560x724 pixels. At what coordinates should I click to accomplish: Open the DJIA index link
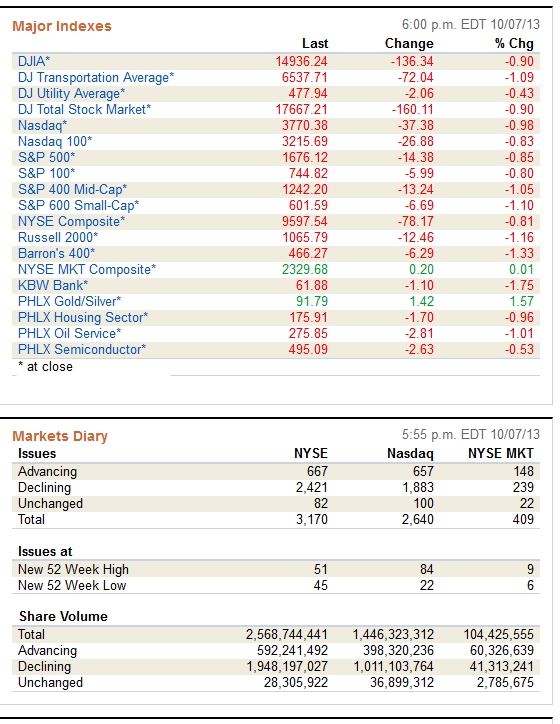34,61
